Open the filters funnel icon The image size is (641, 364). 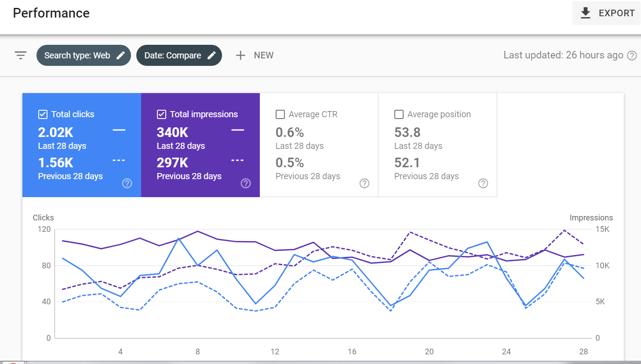tap(21, 55)
